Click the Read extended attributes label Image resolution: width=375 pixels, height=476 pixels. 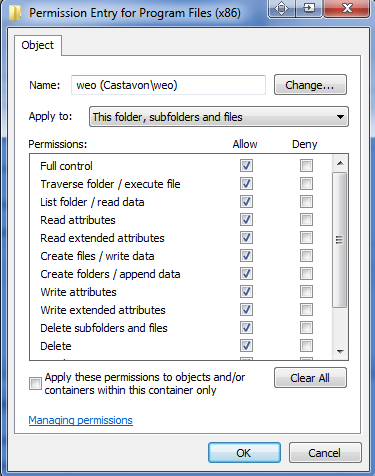(x=102, y=238)
